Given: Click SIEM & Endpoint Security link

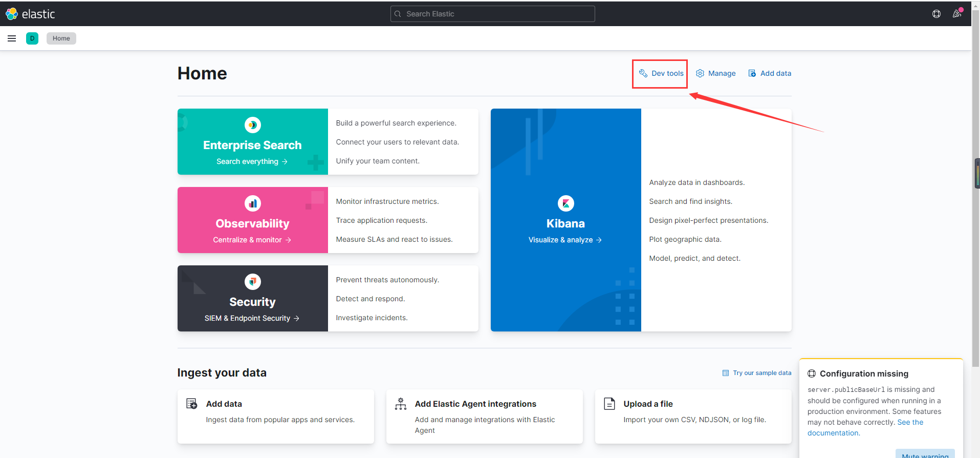Looking at the screenshot, I should pyautogui.click(x=252, y=318).
